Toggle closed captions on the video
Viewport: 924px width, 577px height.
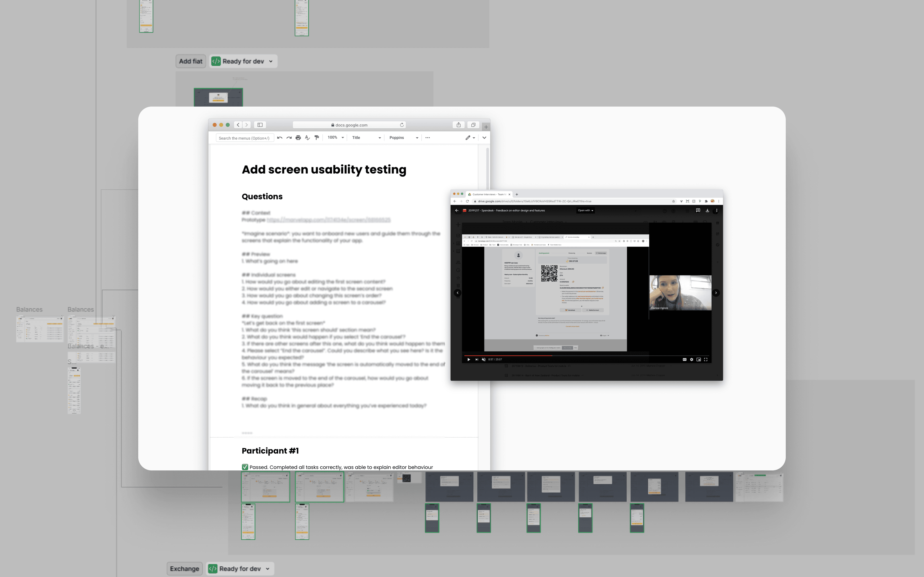[684, 359]
